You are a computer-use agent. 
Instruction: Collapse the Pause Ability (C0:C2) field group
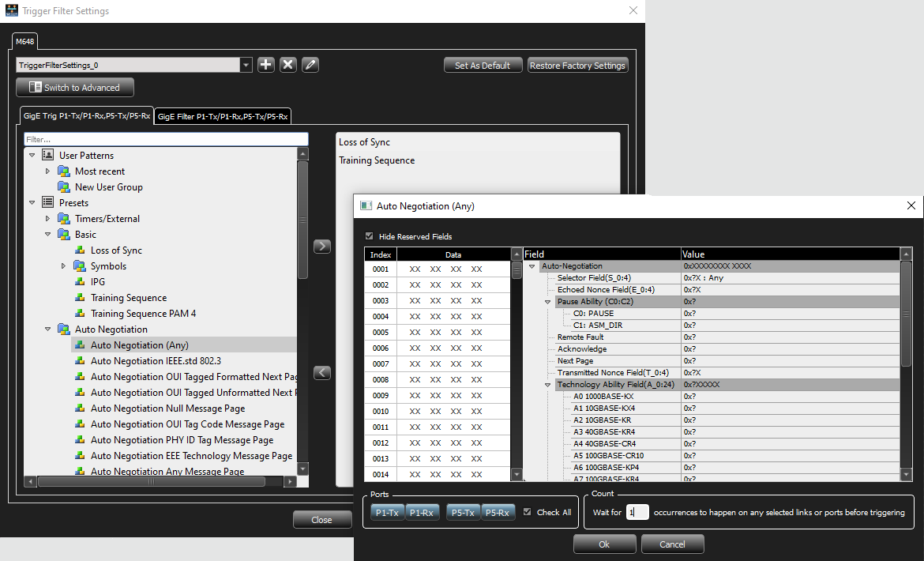[x=547, y=302]
